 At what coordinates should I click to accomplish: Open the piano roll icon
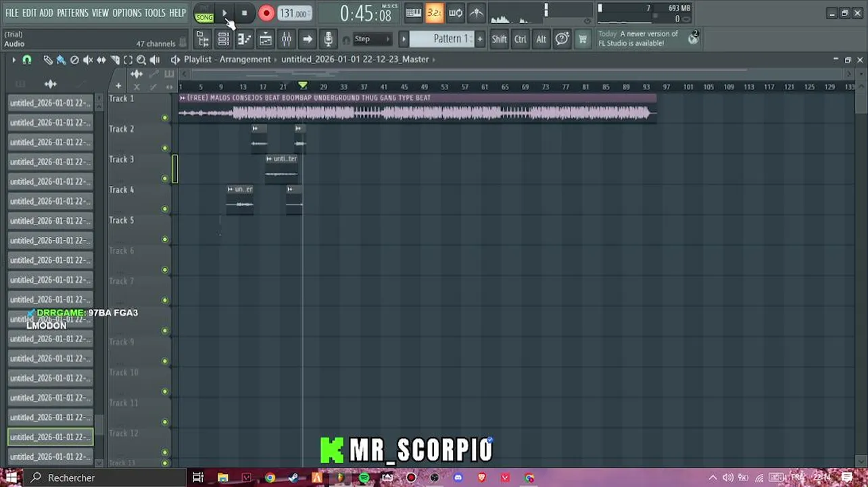[244, 39]
